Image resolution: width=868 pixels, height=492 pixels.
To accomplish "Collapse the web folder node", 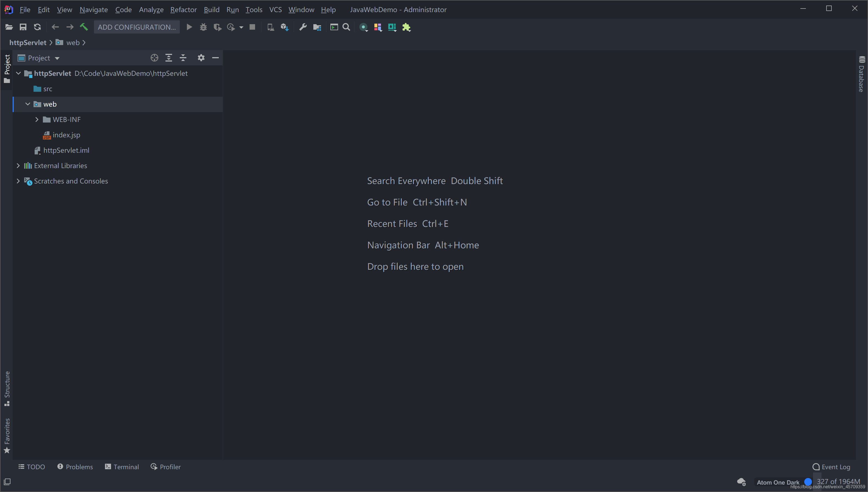I will (x=28, y=104).
